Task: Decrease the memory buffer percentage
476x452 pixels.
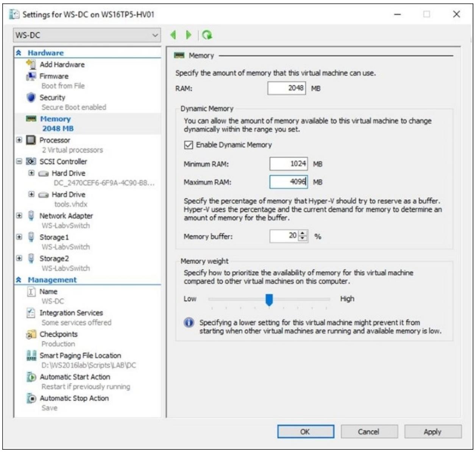Action: (303, 239)
